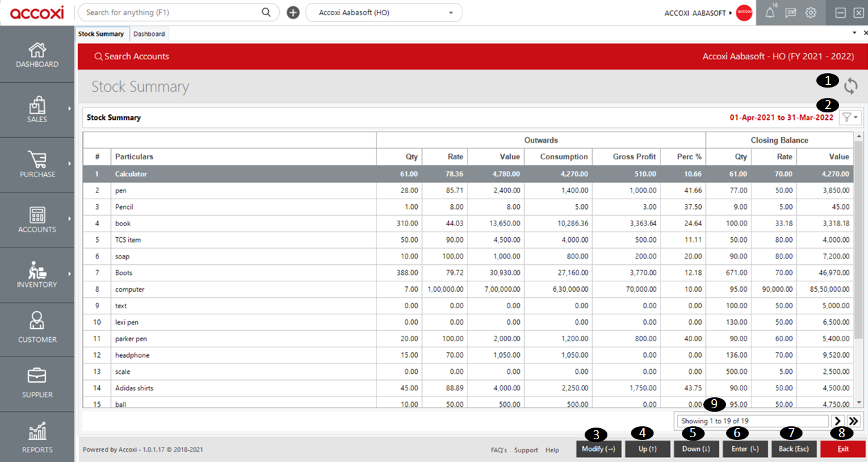Click the Consumption column header
The image size is (868, 462).
tap(558, 157)
